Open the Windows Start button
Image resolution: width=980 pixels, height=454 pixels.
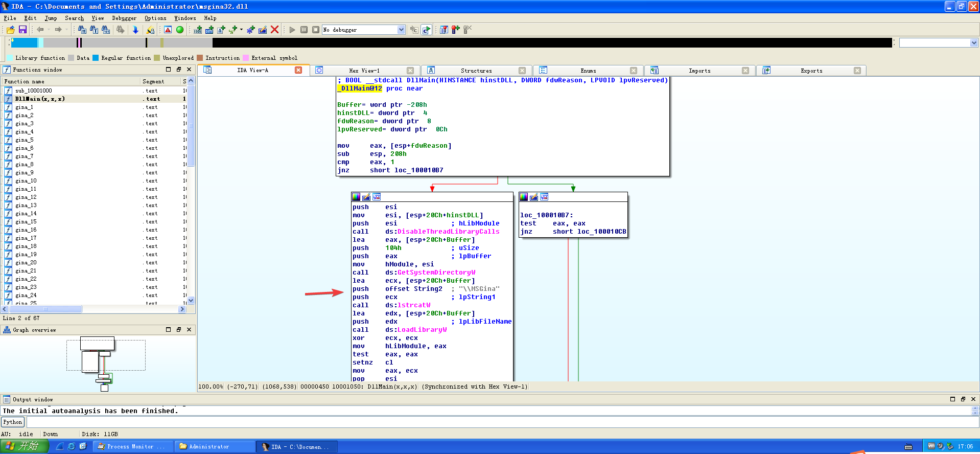(x=24, y=446)
